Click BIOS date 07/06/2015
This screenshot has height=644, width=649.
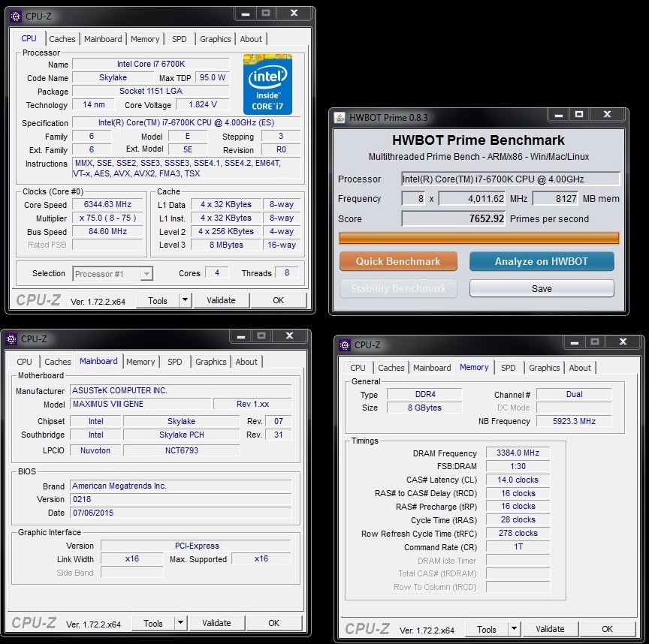[x=181, y=513]
